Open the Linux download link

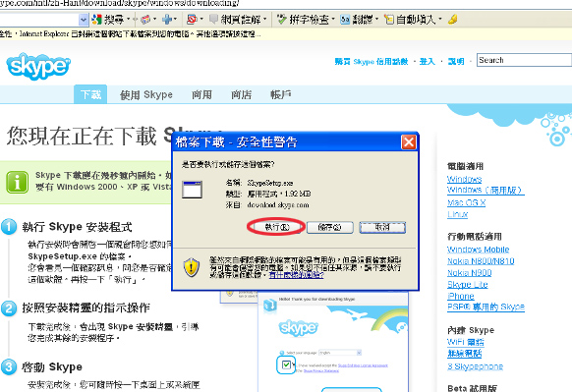(457, 214)
